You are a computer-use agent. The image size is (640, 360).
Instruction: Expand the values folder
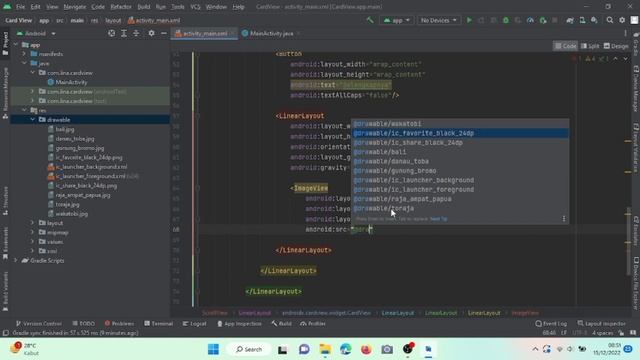point(32,242)
